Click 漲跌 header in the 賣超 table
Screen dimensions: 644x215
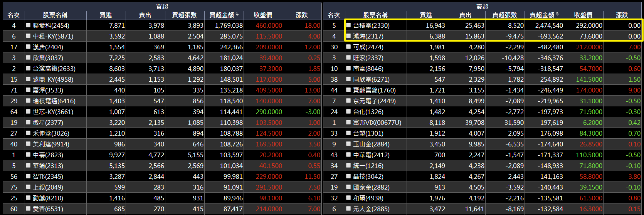pyautogui.click(x=622, y=15)
